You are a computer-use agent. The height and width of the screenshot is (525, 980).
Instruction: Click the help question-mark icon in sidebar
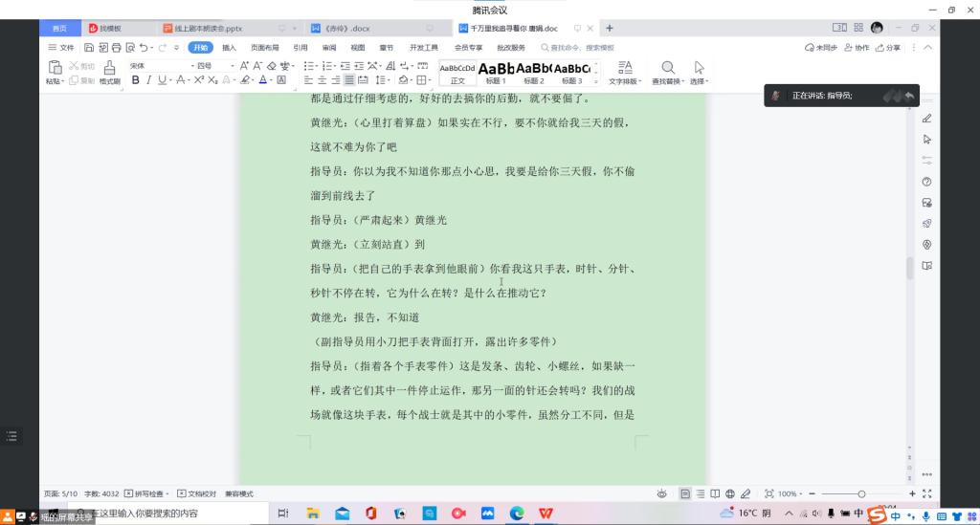point(926,182)
